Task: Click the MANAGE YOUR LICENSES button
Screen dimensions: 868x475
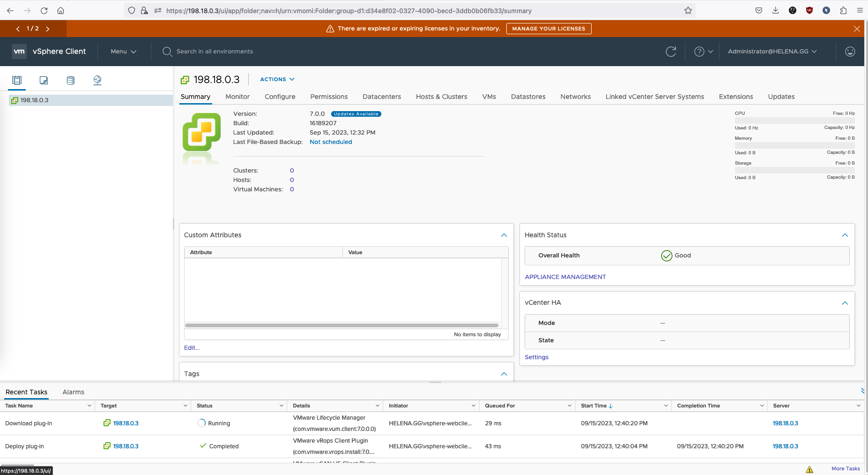Action: 549,29
